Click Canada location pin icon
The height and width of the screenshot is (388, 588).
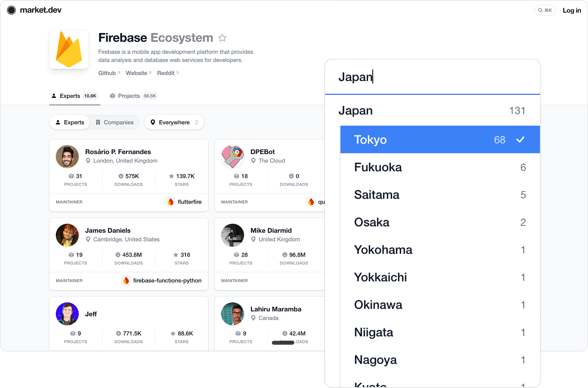click(x=253, y=318)
